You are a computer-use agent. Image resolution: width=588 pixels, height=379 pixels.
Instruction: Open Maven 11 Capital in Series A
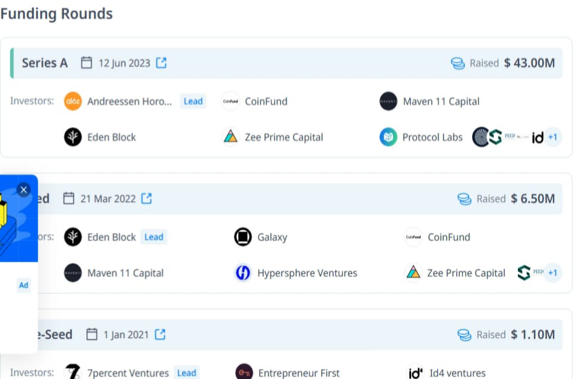point(441,102)
